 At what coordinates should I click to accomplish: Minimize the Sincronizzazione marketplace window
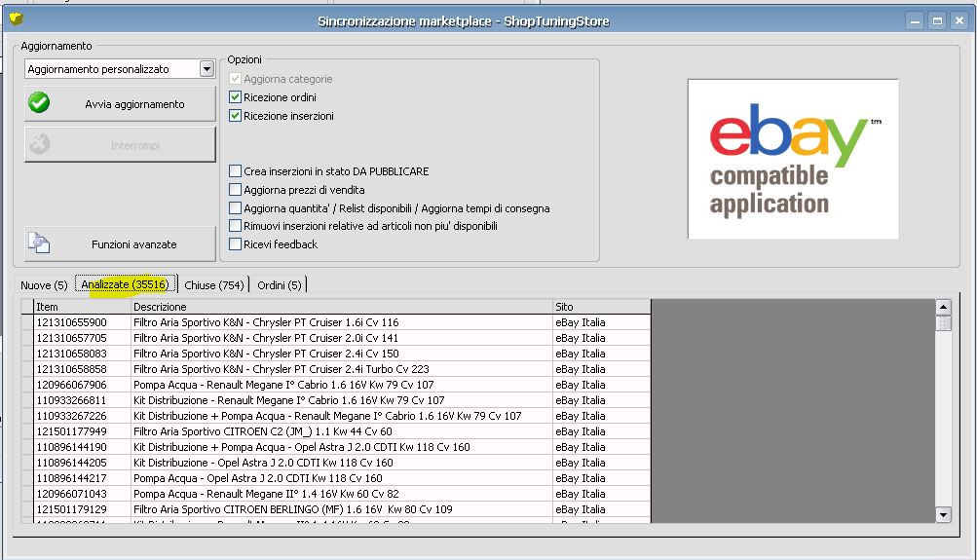915,20
